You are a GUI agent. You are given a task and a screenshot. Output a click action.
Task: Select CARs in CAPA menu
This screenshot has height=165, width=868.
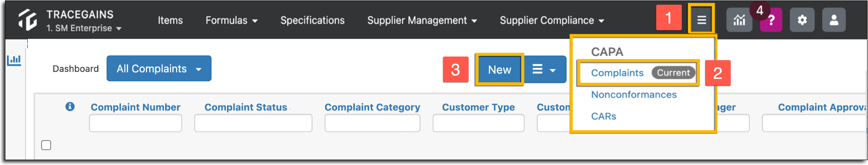(603, 116)
